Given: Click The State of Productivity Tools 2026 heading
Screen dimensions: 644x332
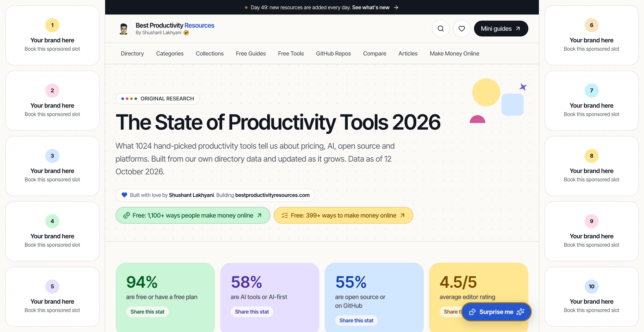Looking at the screenshot, I should click(x=278, y=122).
